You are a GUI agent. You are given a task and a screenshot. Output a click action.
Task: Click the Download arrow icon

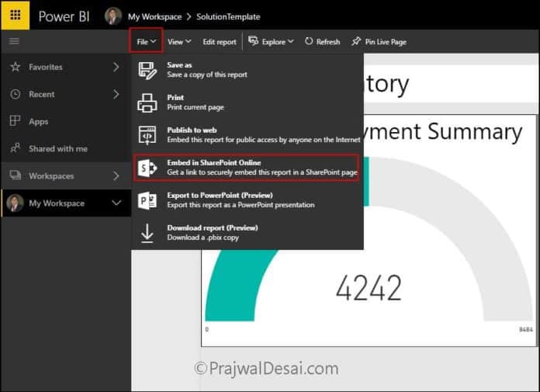pos(147,233)
